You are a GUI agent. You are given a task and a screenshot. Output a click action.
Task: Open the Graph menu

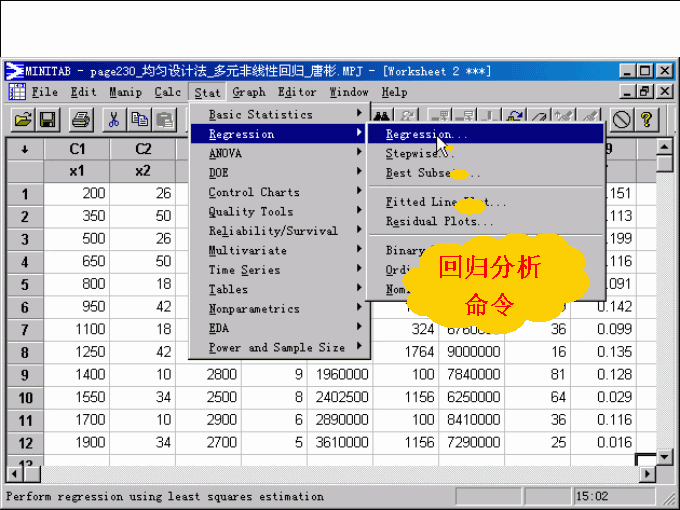pyautogui.click(x=249, y=92)
